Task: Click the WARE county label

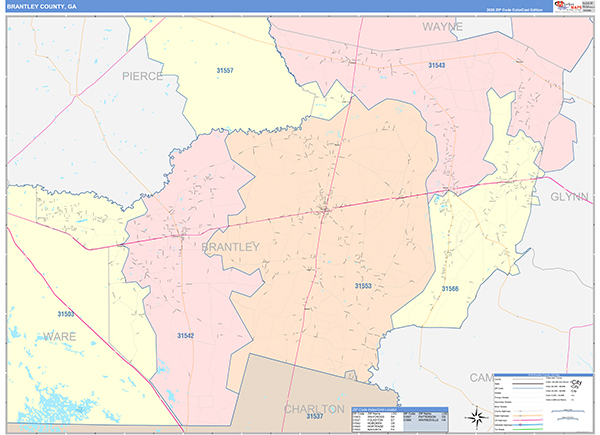Action: click(x=60, y=337)
